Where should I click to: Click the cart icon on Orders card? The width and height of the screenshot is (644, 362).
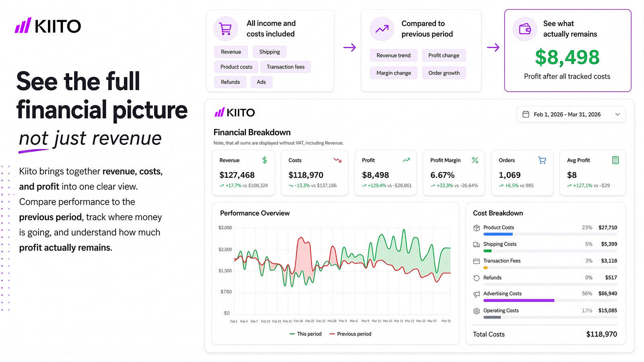(542, 160)
